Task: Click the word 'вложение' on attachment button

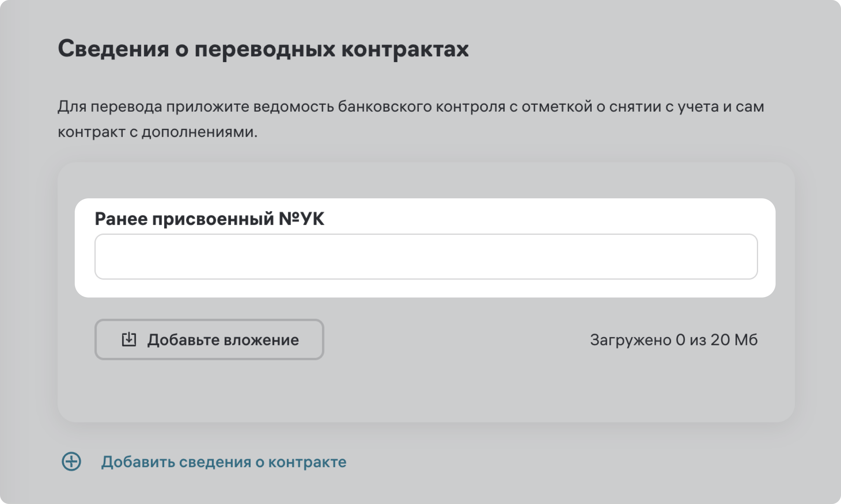Action: pos(261,340)
